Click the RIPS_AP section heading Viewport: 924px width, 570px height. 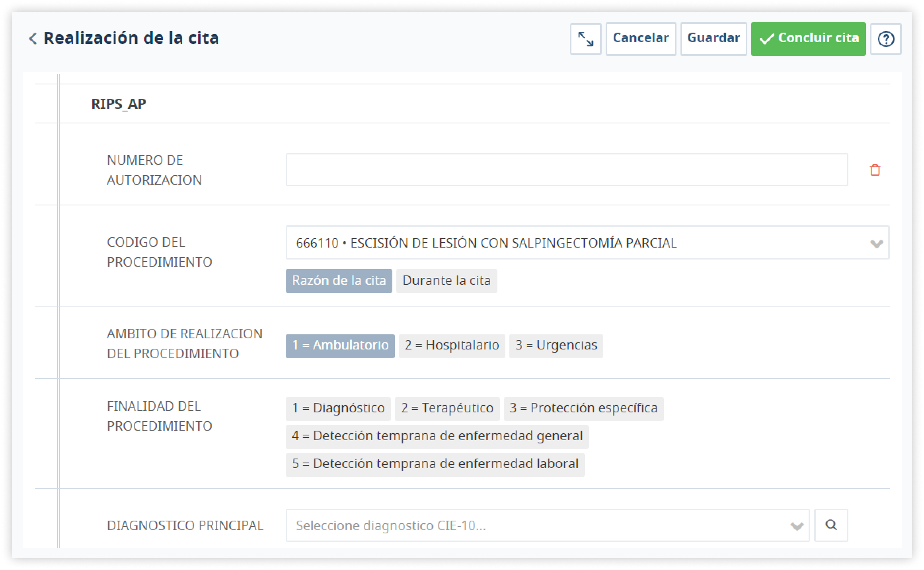(x=119, y=104)
